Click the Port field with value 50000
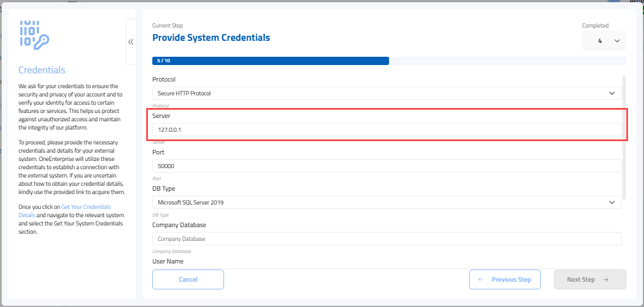 point(386,166)
